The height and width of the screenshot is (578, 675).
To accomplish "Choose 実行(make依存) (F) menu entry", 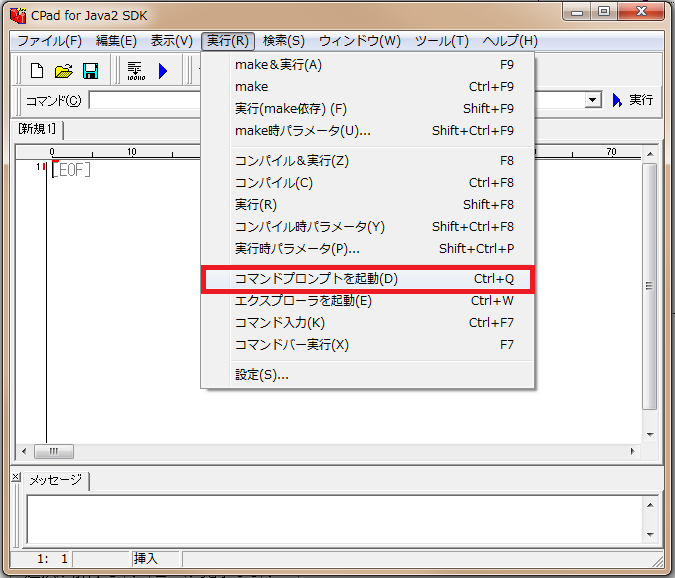I will 368,109.
